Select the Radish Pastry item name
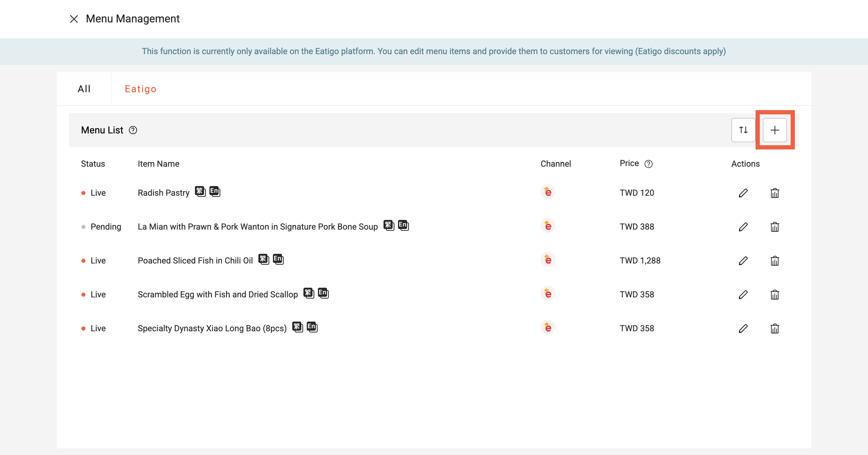Screen dimensions: 868x455 point(164,193)
